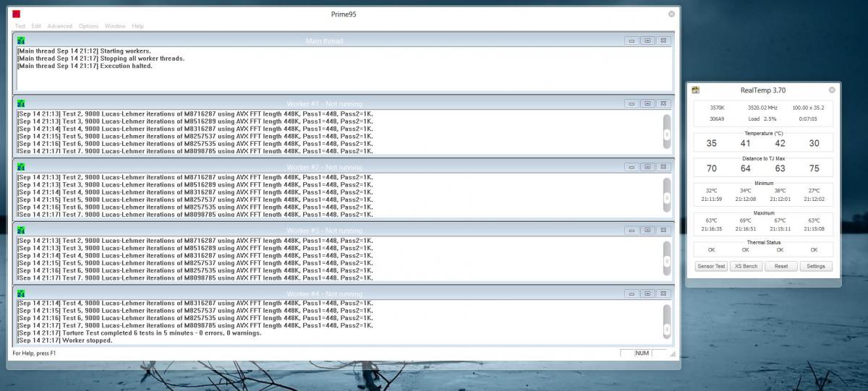The image size is (868, 391).
Task: Click the '3520.02 MHz' clock reading
Action: pyautogui.click(x=763, y=107)
